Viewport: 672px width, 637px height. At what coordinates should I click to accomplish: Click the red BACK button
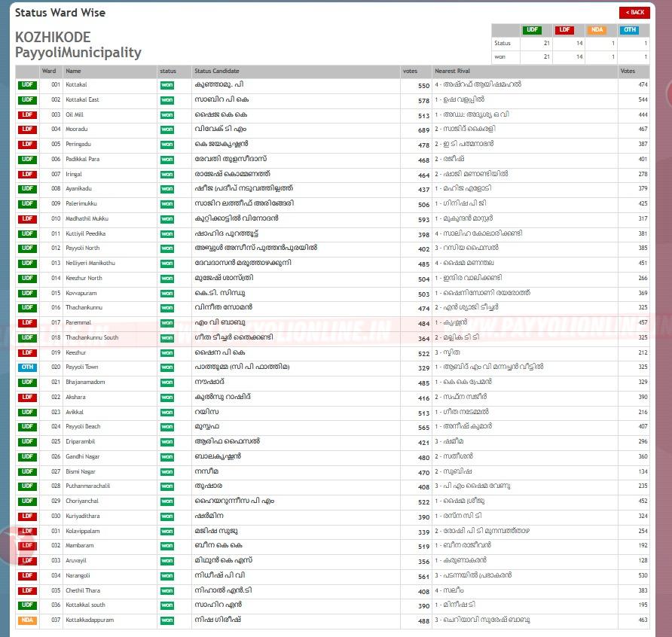pos(634,12)
